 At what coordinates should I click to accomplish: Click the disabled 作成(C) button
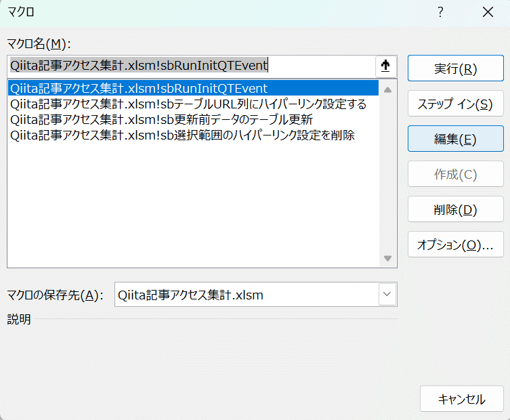pyautogui.click(x=455, y=174)
